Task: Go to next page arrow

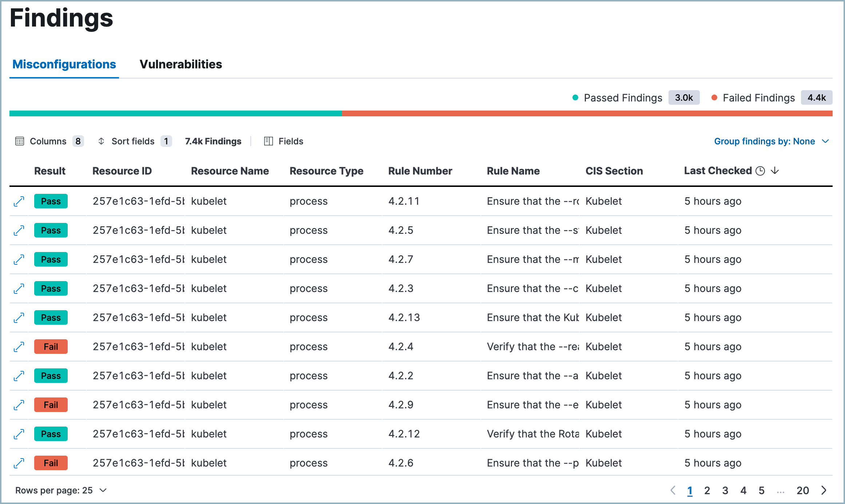Action: point(824,490)
